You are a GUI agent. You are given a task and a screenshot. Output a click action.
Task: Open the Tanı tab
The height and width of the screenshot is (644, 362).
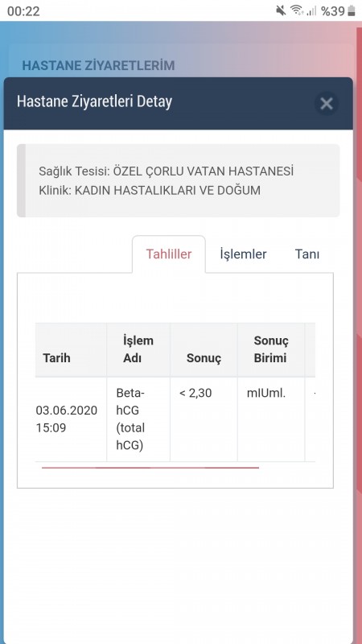(x=307, y=254)
